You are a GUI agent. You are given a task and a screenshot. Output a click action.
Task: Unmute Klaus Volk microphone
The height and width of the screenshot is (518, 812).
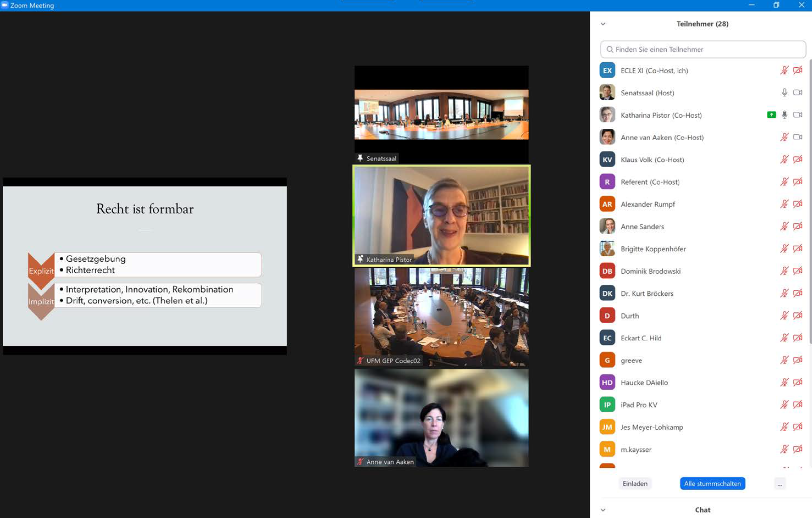coord(784,159)
